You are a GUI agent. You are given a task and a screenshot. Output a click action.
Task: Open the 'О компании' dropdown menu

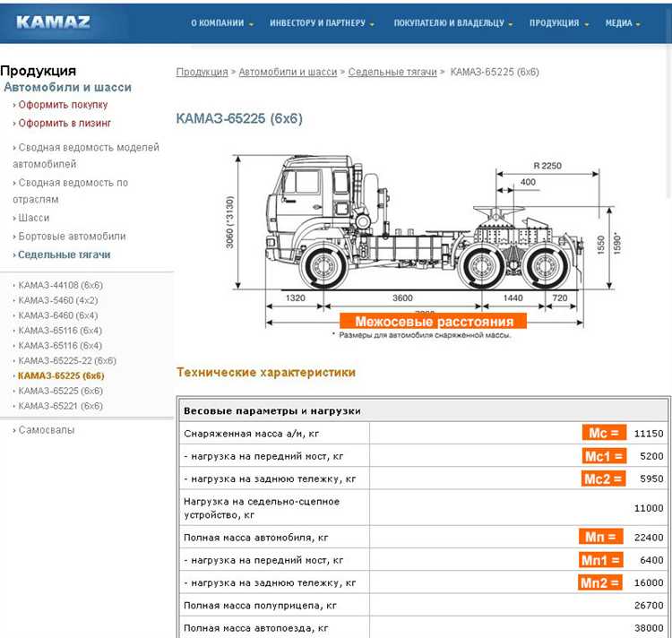tap(221, 23)
